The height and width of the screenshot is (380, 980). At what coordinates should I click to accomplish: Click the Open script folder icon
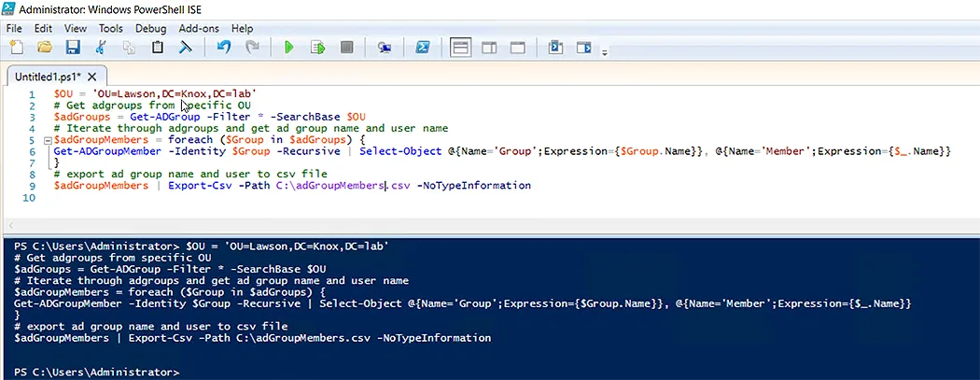click(45, 48)
